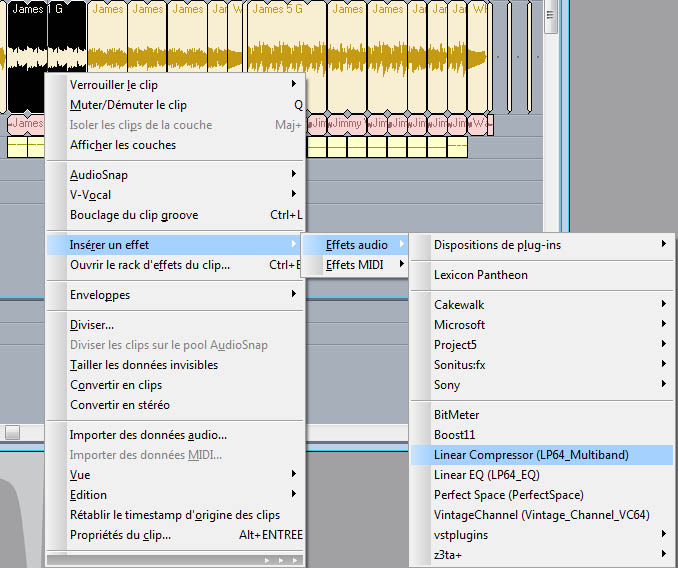Select Muter/Démuter le clip
This screenshot has height=568, width=678.
[175, 105]
